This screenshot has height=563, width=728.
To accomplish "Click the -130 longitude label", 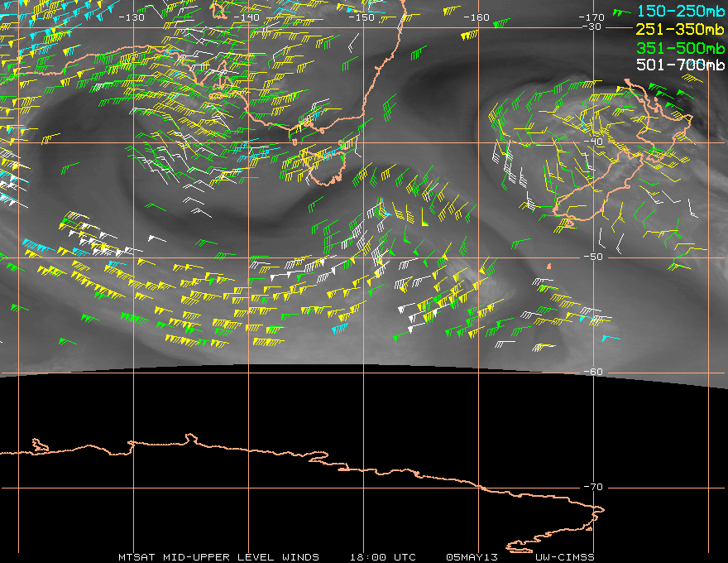I will (x=132, y=17).
